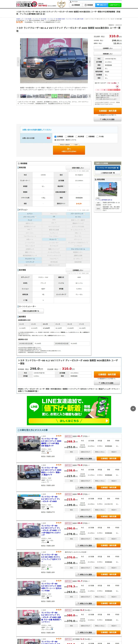The image size is (138, 644).
Task: Open 定期点検記録簿 help icon
Action: coord(66,192)
